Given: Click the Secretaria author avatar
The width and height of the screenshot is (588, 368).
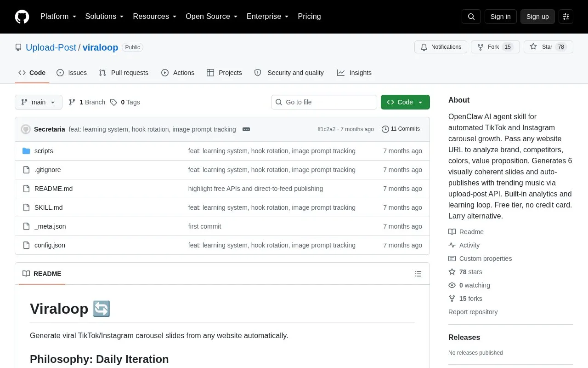Looking at the screenshot, I should [26, 129].
